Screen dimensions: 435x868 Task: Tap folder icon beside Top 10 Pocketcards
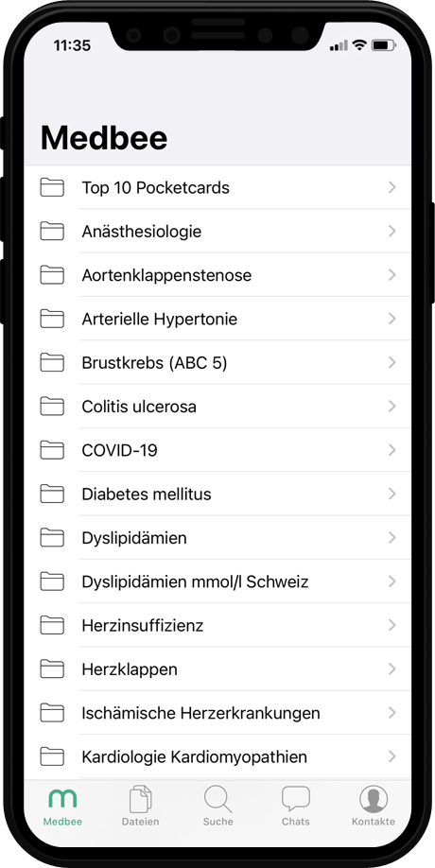coord(52,187)
